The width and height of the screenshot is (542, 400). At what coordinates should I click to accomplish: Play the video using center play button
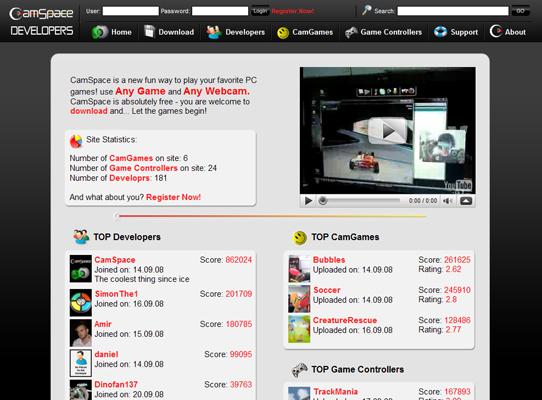coord(387,131)
